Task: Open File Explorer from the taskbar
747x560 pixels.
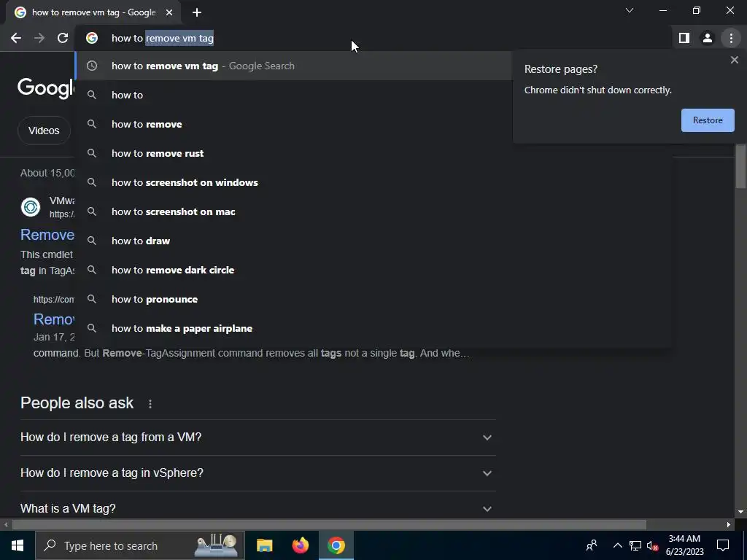Action: (264, 545)
